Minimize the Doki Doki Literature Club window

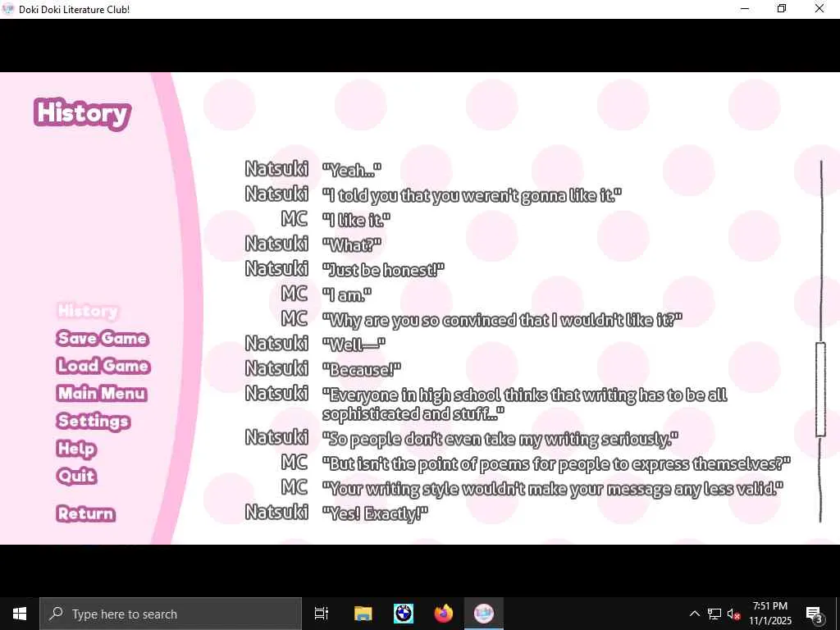(745, 9)
